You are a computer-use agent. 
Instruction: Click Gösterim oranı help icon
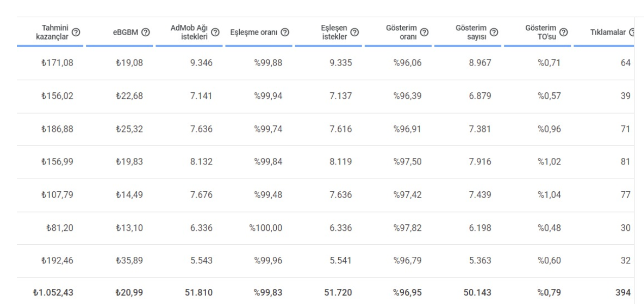point(424,32)
